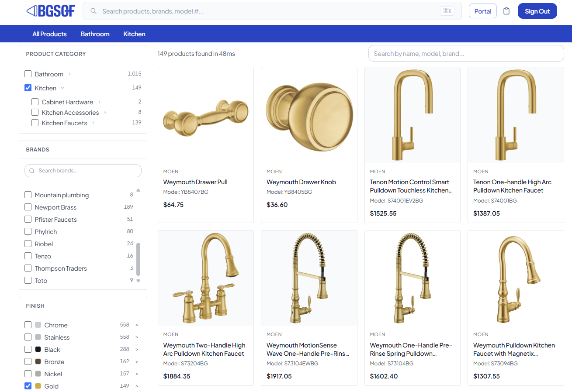Collapse the Kitchen category chevron

coord(62,88)
